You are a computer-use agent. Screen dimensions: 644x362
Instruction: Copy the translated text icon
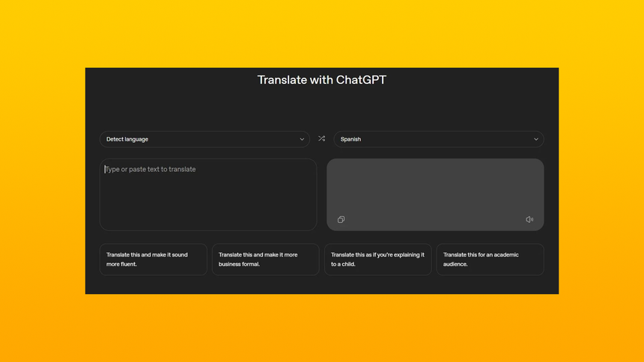click(341, 220)
